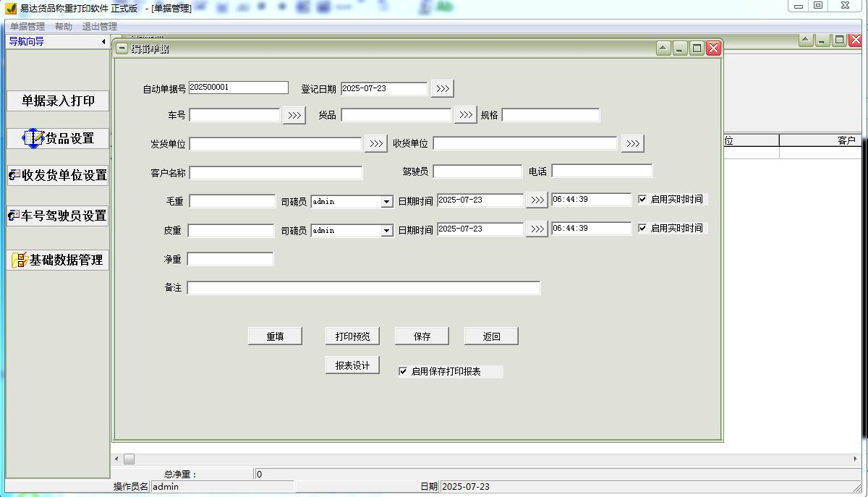868x497 pixels.
Task: Open the 帮助 menu
Action: tap(64, 25)
